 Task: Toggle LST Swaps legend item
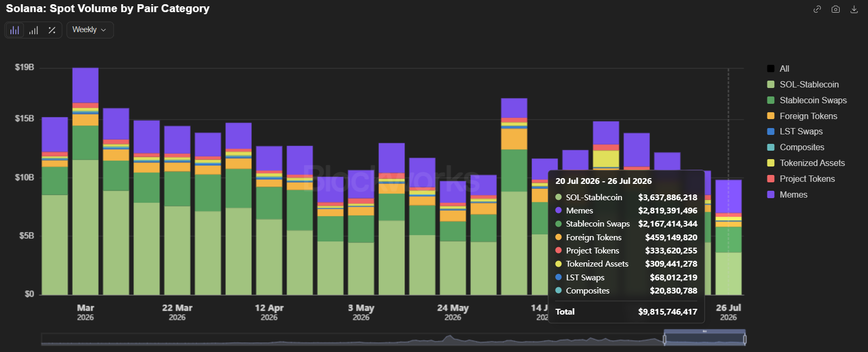coord(795,131)
